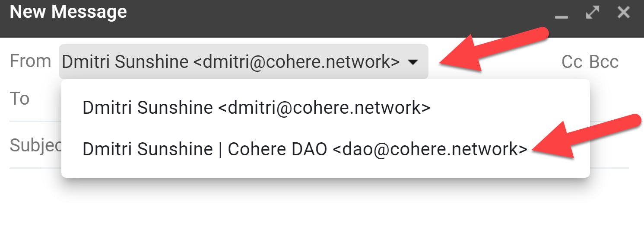This screenshot has height=231, width=644.
Task: Add Cc recipients
Action: pos(572,62)
